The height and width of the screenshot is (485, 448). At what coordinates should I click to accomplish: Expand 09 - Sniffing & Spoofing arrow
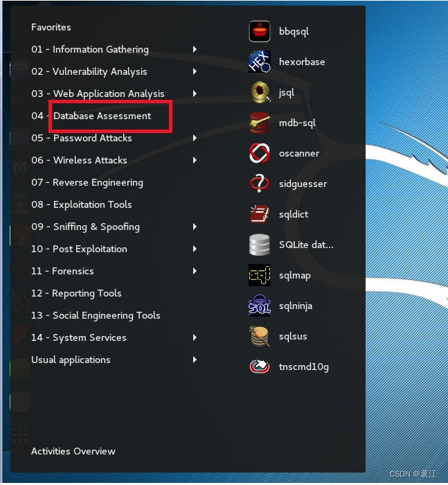195,227
